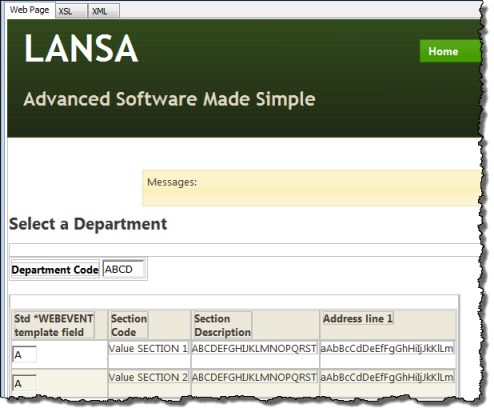This screenshot has width=494, height=411.
Task: Open the XSL tab
Action: (71, 11)
